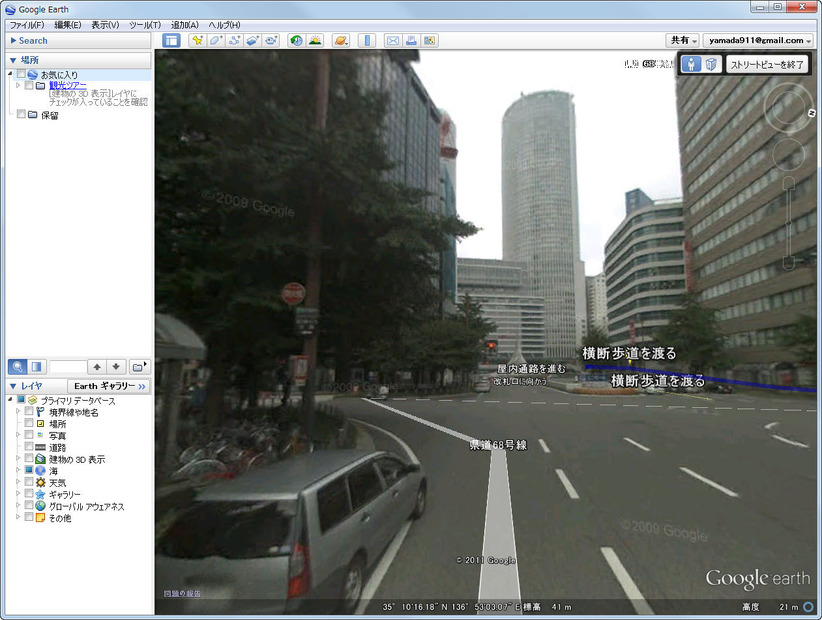Viewport: 822px width, 620px height.
Task: Show historical imagery clock icon
Action: click(x=297, y=40)
